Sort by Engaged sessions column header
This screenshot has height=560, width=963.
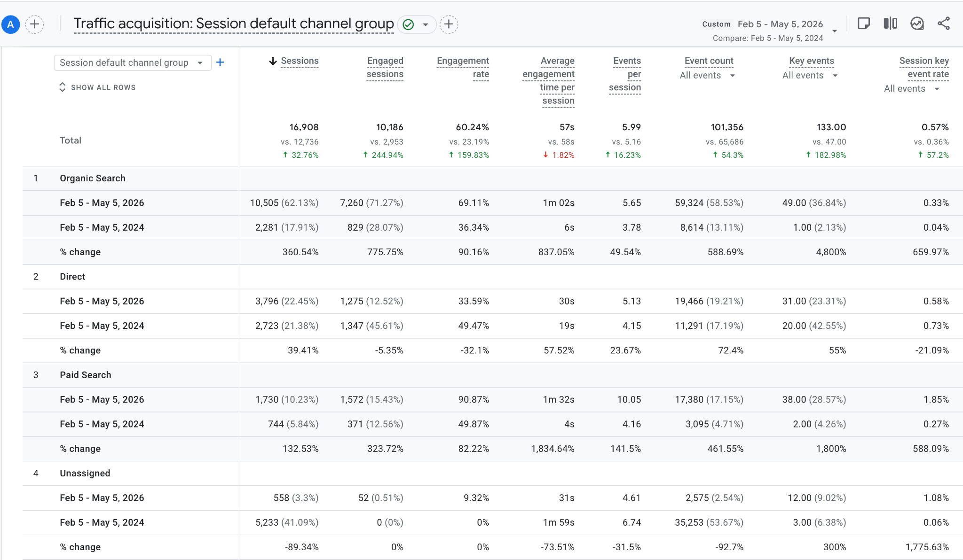[385, 67]
